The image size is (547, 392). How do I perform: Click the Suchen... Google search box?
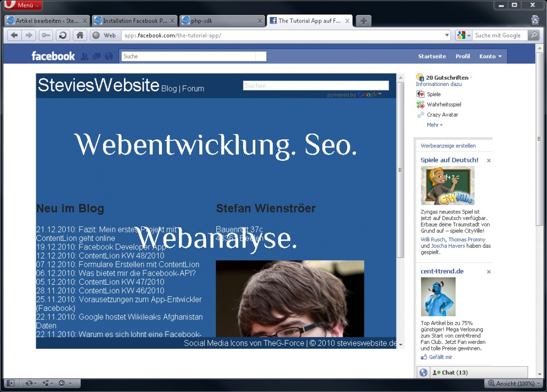click(316, 85)
